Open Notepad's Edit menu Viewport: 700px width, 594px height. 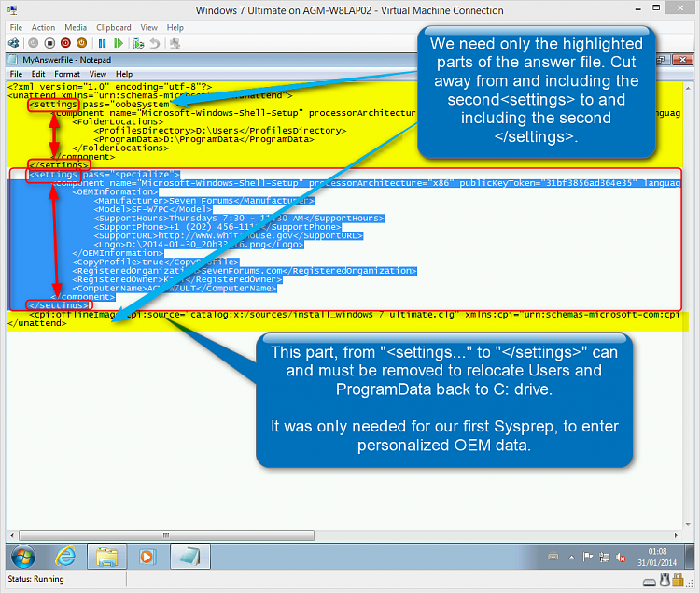click(x=38, y=74)
